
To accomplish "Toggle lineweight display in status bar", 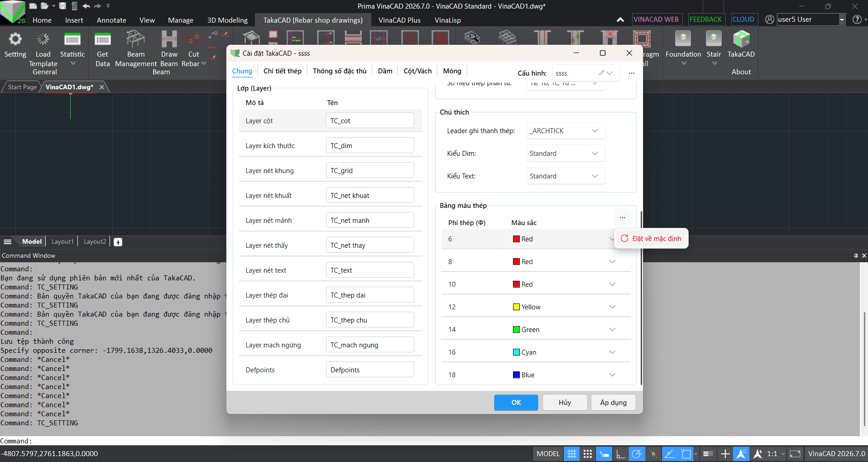I will click(708, 454).
